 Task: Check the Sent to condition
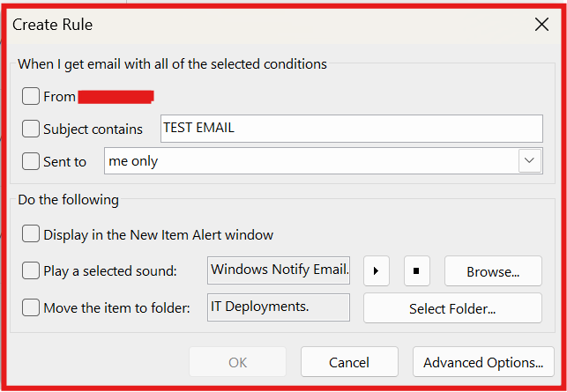pos(30,161)
